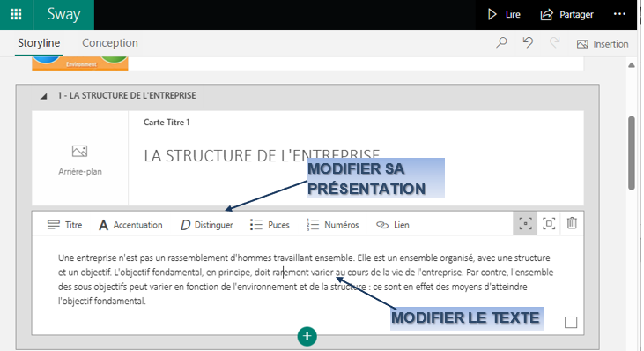Collapse section 1 La Structure de l'Entreprise
This screenshot has height=351, width=644.
(x=43, y=96)
